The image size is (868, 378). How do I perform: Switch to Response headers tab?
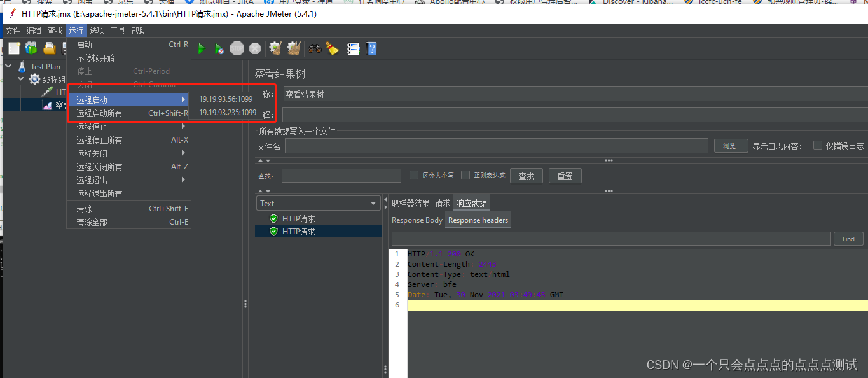click(x=478, y=220)
